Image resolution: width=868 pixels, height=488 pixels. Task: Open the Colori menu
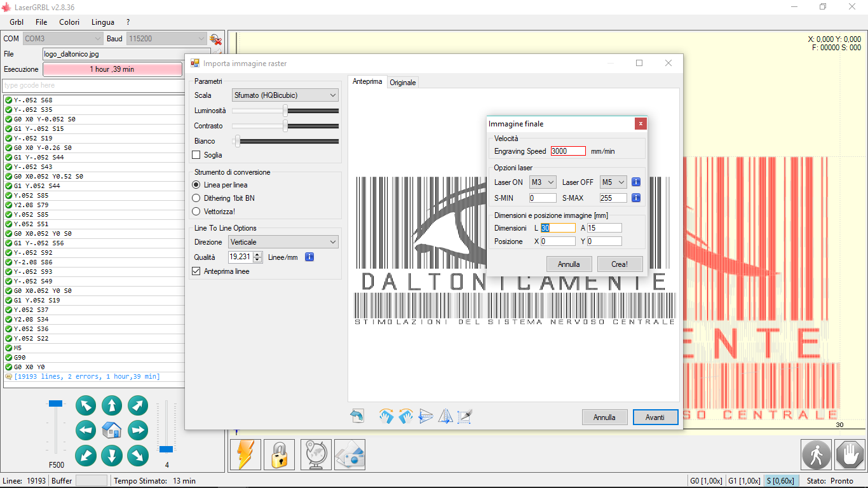(69, 22)
